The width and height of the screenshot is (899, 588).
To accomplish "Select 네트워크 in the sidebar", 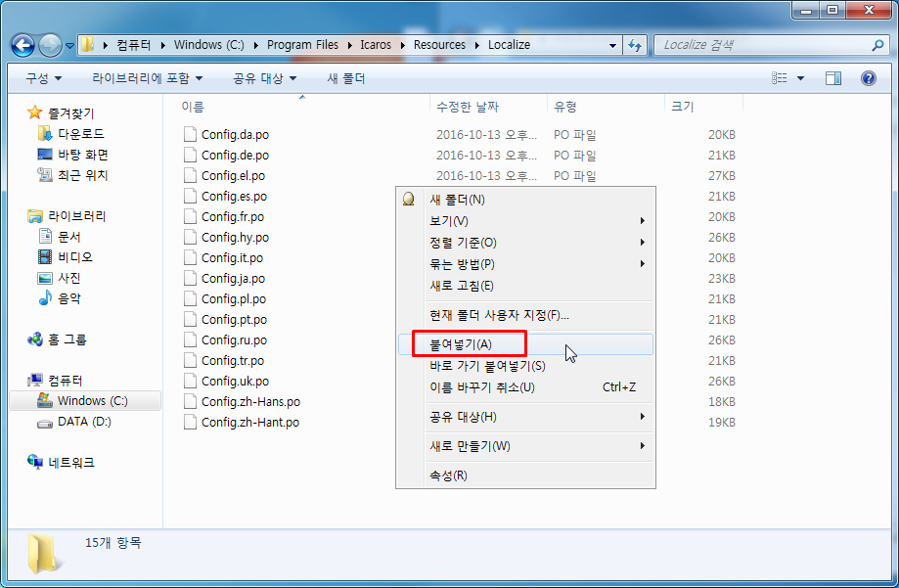I will click(61, 463).
